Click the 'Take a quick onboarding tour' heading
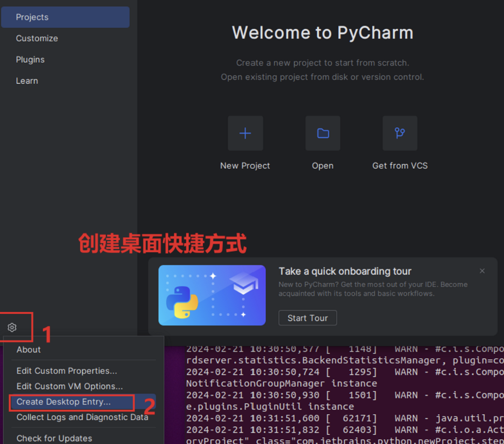Image resolution: width=504 pixels, height=444 pixels. 345,271
